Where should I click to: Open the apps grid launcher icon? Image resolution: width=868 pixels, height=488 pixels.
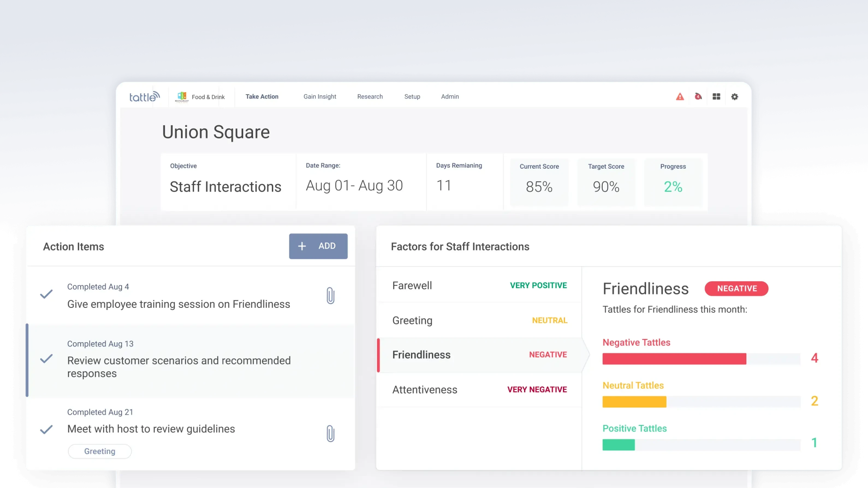pyautogui.click(x=716, y=97)
